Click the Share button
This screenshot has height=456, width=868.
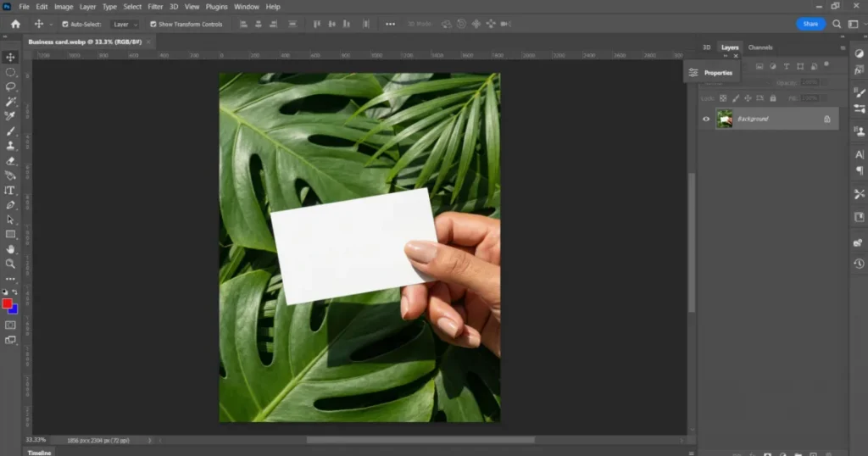tap(810, 24)
